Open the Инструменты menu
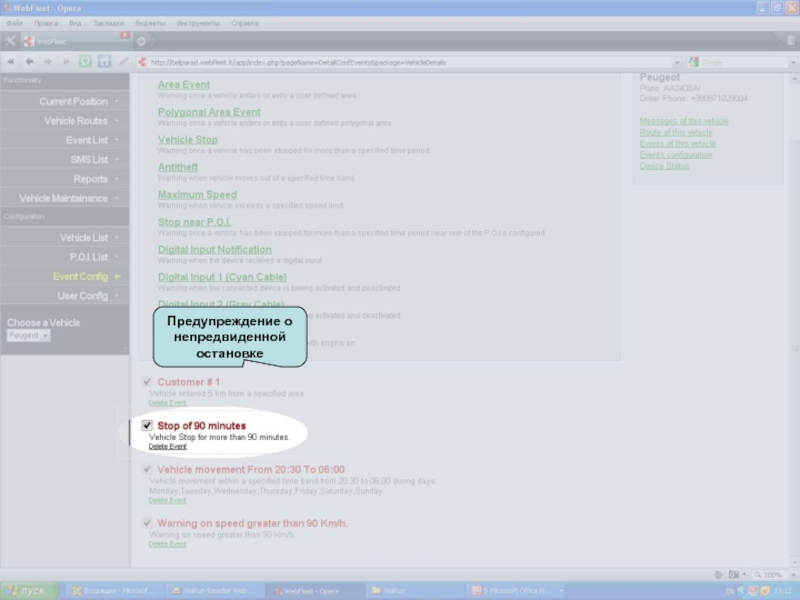 198,23
